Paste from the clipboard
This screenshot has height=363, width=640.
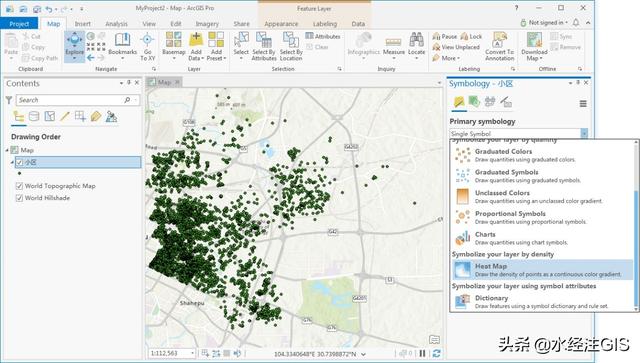pyautogui.click(x=11, y=46)
